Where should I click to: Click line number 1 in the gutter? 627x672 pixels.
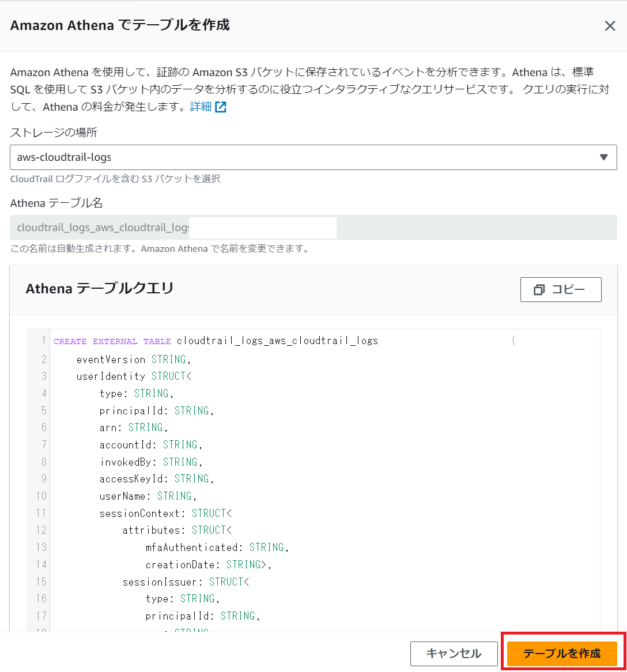pyautogui.click(x=43, y=341)
